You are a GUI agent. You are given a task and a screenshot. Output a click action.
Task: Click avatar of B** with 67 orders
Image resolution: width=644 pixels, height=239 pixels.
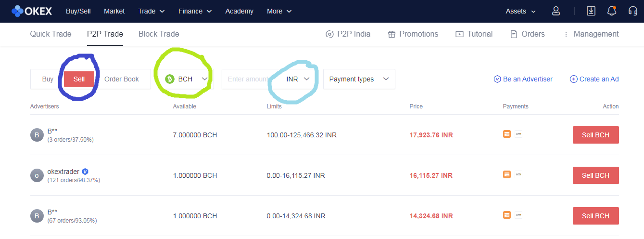37,216
